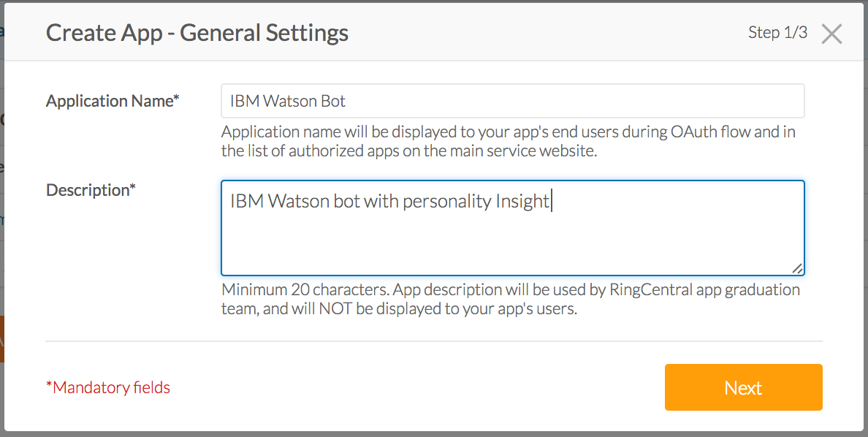Click the red Mandatory fields note
The height and width of the screenshot is (437, 868).
coord(109,387)
